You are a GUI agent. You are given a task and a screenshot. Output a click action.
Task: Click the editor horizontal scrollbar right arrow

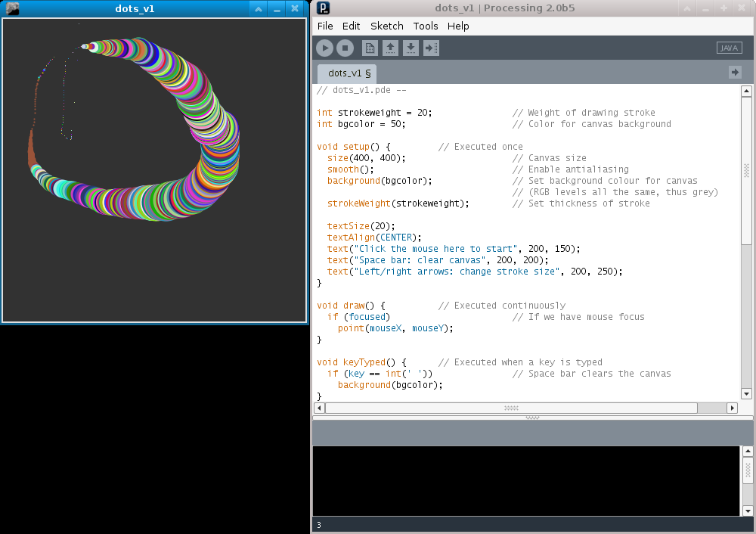tap(731, 408)
